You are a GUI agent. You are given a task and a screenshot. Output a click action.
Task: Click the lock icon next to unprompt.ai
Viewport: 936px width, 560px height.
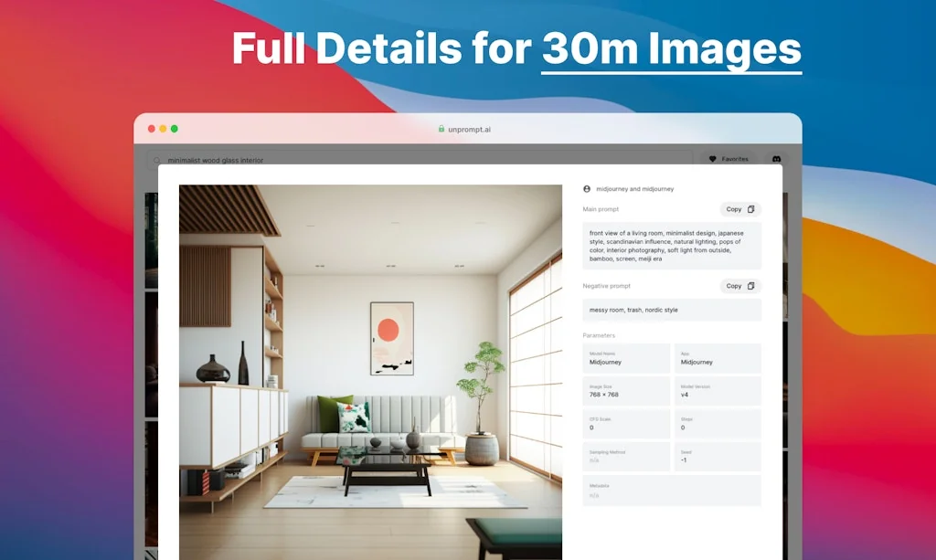coord(441,129)
